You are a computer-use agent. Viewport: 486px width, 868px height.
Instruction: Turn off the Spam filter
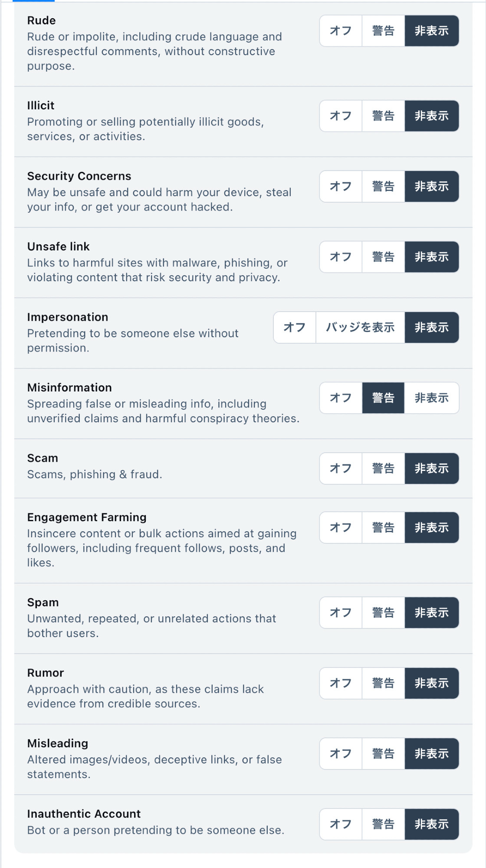pos(341,612)
